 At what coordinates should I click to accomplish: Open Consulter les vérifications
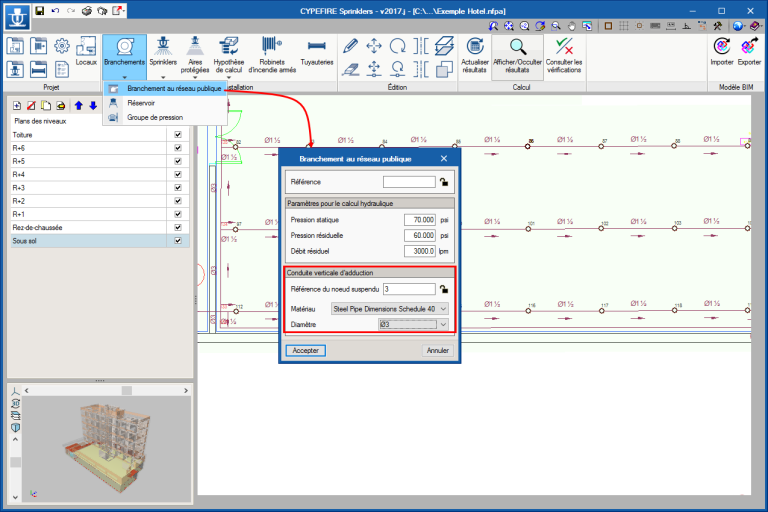click(x=564, y=46)
